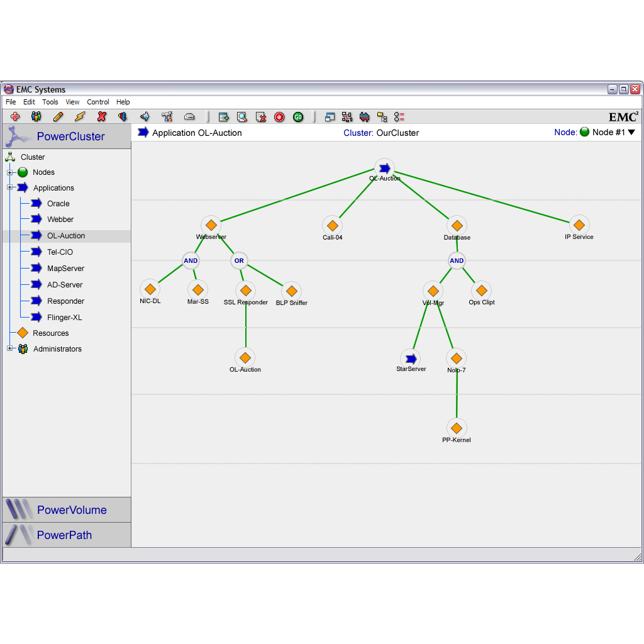
Task: Click the BLP Sniffer resource node
Action: [x=292, y=291]
